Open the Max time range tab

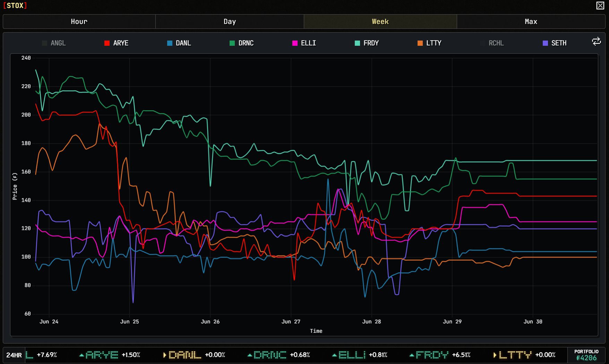[x=531, y=21]
